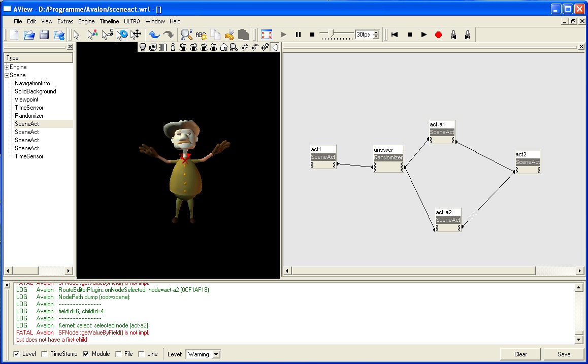Copy with the two-pages icon

(215, 35)
